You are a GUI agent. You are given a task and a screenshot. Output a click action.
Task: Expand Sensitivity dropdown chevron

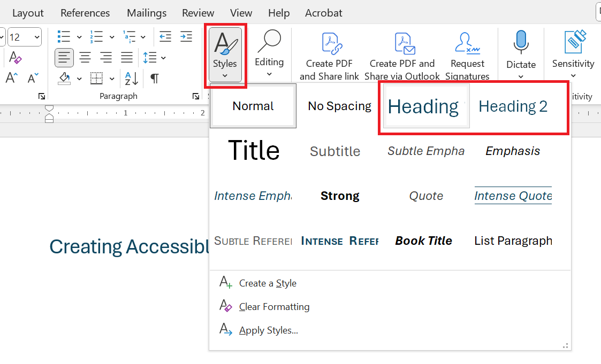[573, 75]
